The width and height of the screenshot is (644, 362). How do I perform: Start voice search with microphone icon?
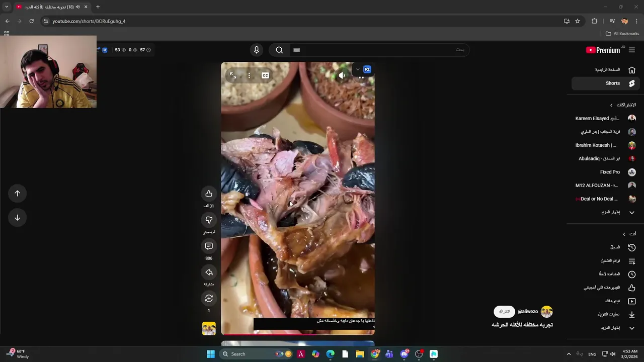pyautogui.click(x=257, y=50)
